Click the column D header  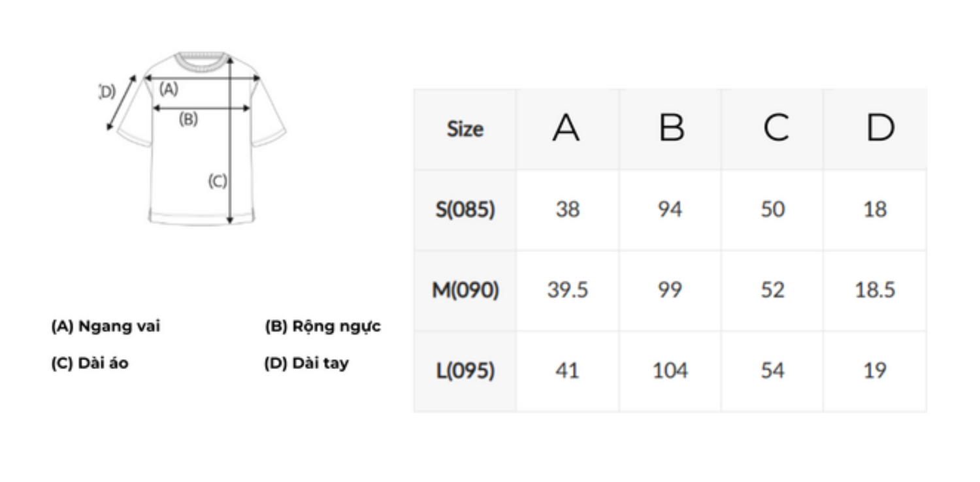click(x=879, y=128)
